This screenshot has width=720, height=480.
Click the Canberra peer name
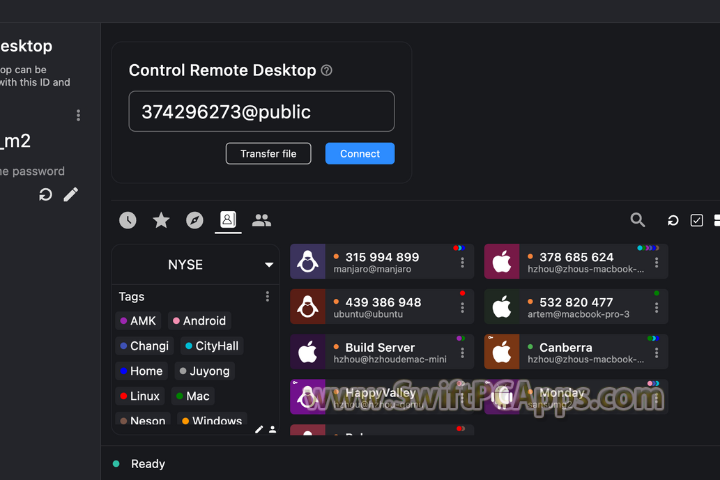click(566, 348)
